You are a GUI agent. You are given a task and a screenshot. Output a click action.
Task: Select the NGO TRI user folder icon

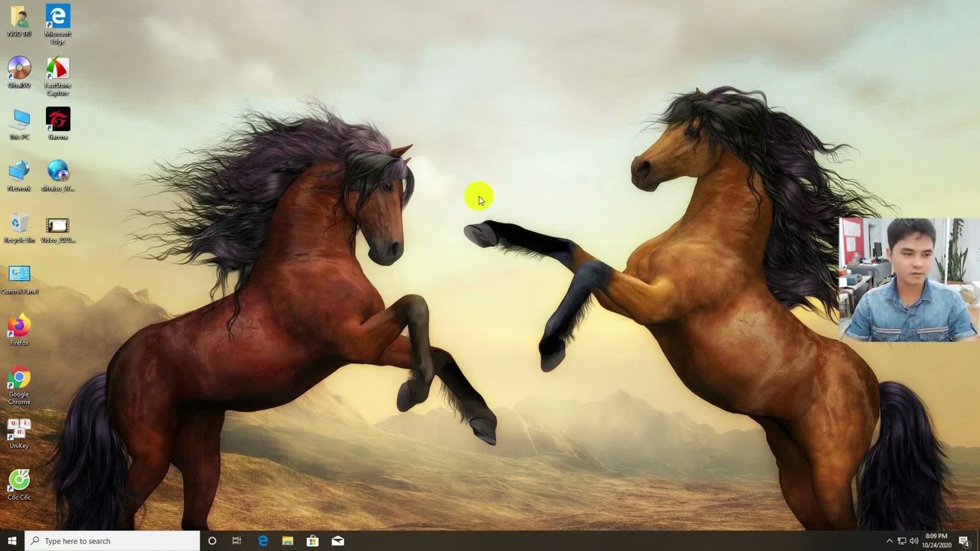19,21
